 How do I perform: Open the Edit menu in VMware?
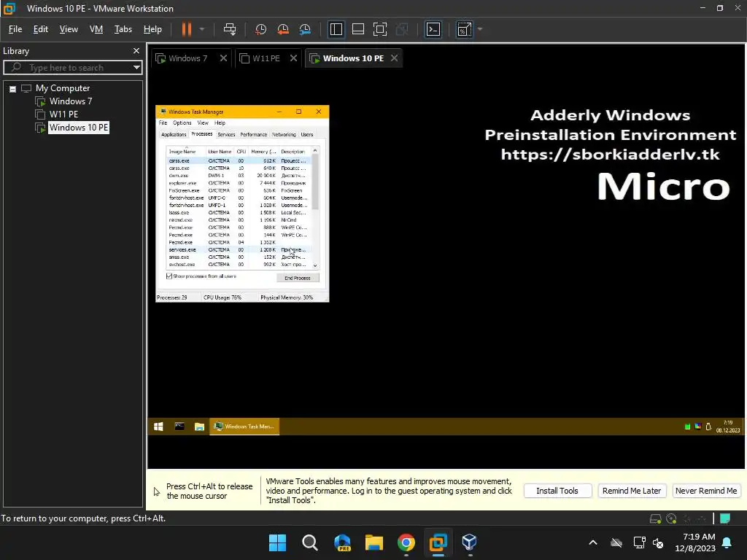[41, 29]
